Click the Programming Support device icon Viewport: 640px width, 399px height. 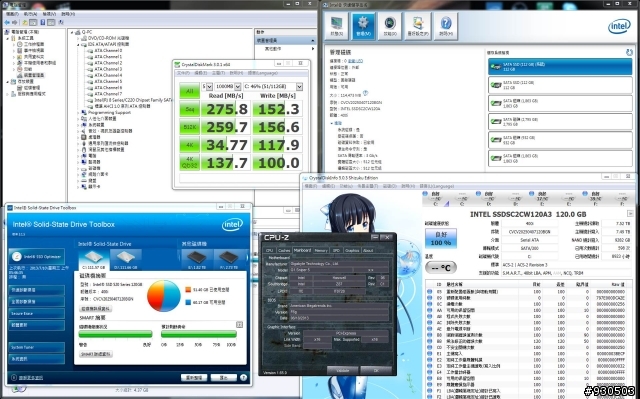coord(84,112)
